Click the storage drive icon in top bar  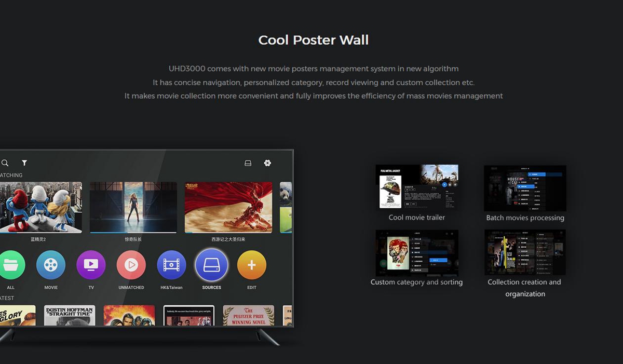click(x=248, y=163)
